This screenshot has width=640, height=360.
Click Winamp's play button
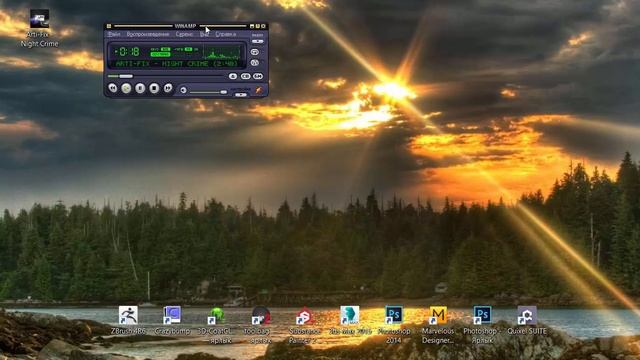(127, 88)
